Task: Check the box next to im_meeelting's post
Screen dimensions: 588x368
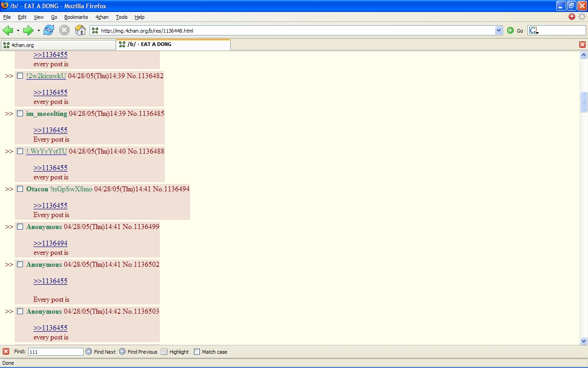Action: pyautogui.click(x=20, y=114)
